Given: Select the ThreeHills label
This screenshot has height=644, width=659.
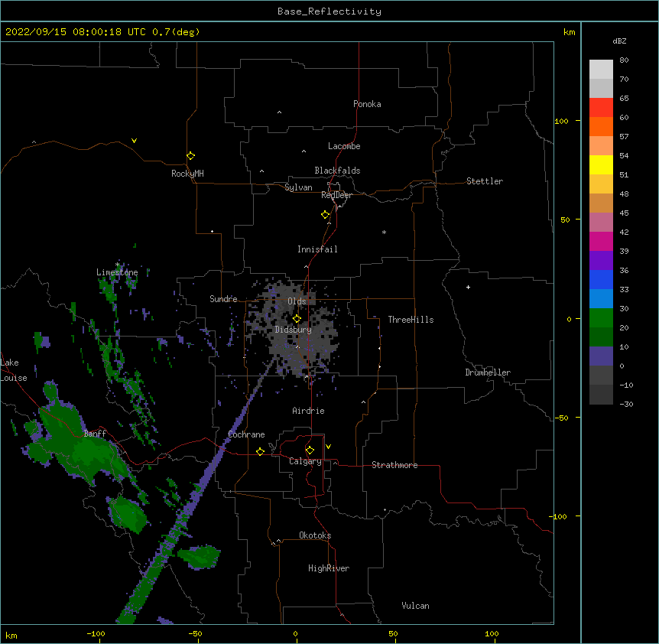Looking at the screenshot, I should coord(411,320).
